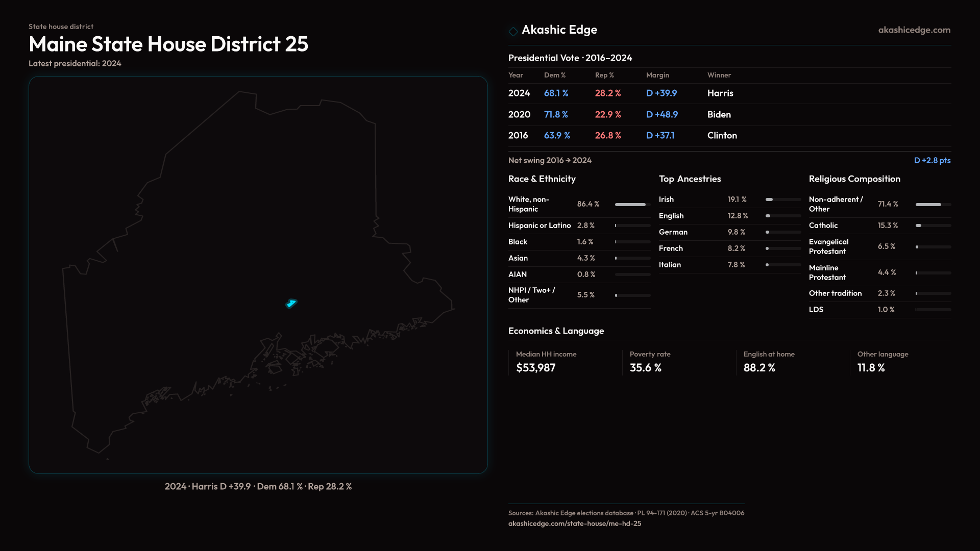
Task: Click the Margin column header
Action: pyautogui.click(x=657, y=75)
